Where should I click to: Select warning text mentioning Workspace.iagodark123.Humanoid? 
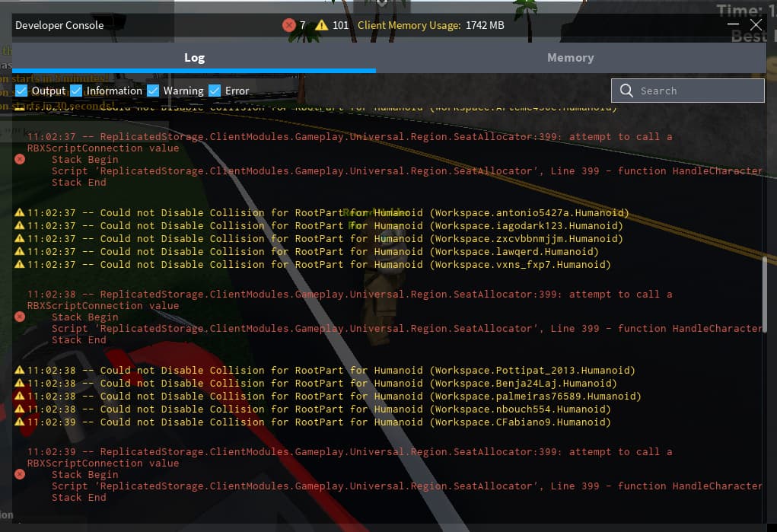pyautogui.click(x=325, y=225)
